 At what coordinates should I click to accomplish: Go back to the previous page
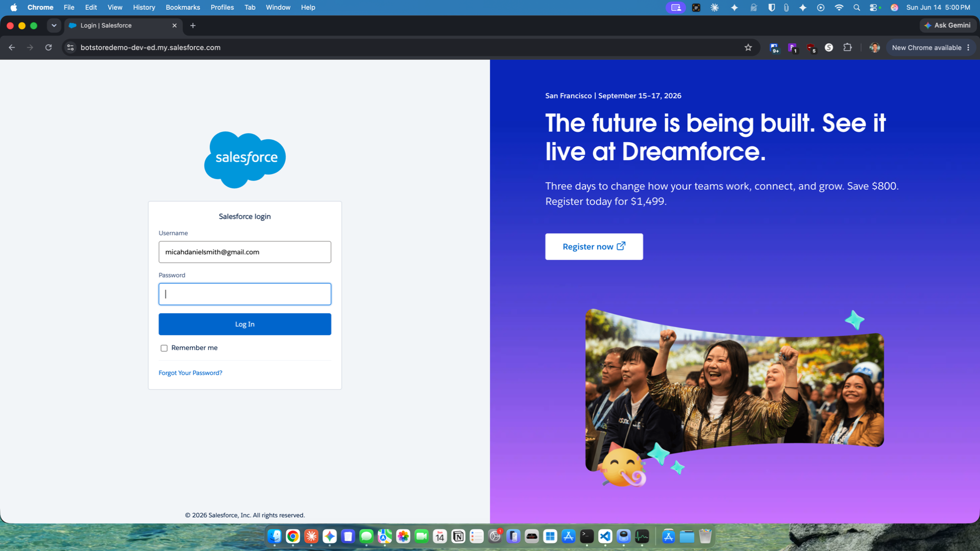12,47
